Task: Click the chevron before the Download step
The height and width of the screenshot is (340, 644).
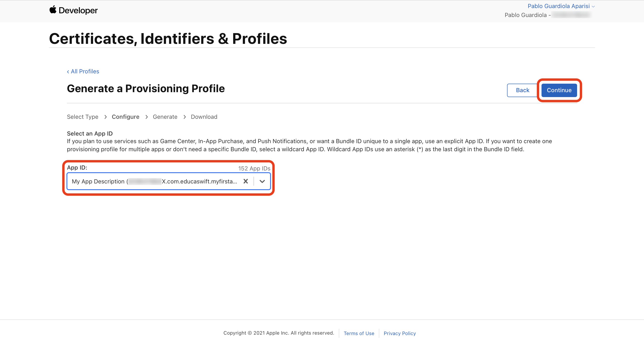Action: [x=185, y=117]
